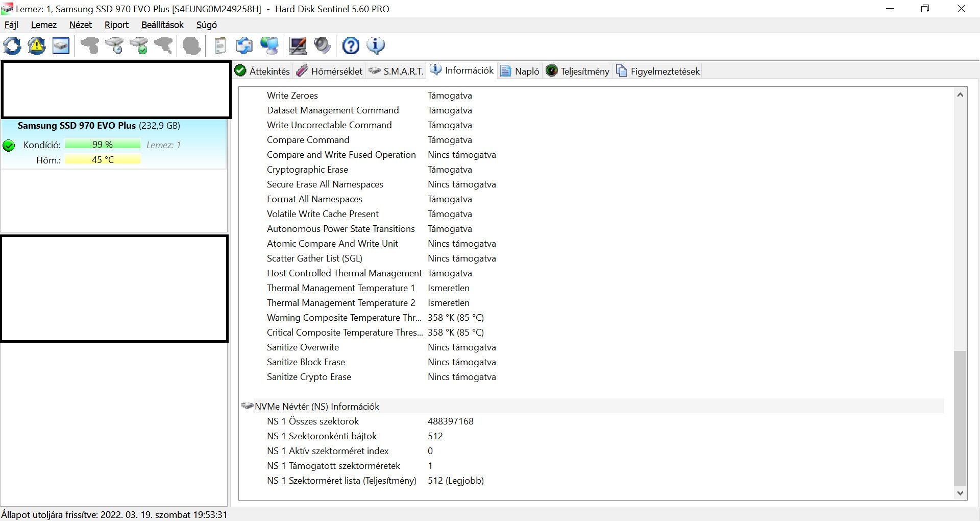Click the 512 (Legjobb) sector size value
980x521 pixels.
[x=456, y=481]
